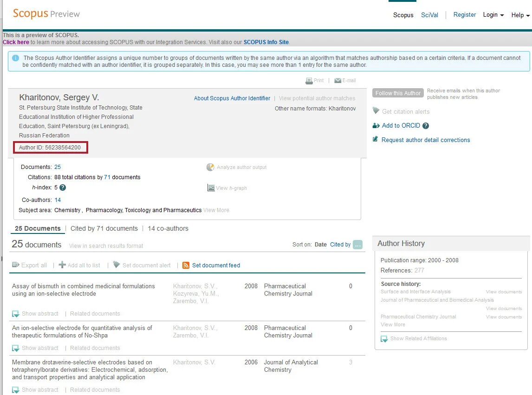Sort documents by Date

[x=321, y=244]
